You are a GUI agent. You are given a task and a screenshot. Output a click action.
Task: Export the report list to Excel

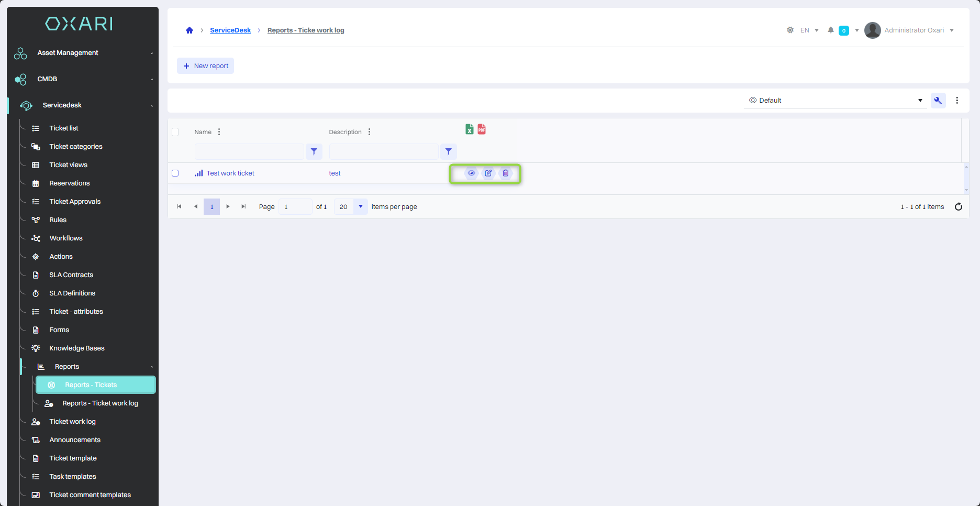coord(469,129)
